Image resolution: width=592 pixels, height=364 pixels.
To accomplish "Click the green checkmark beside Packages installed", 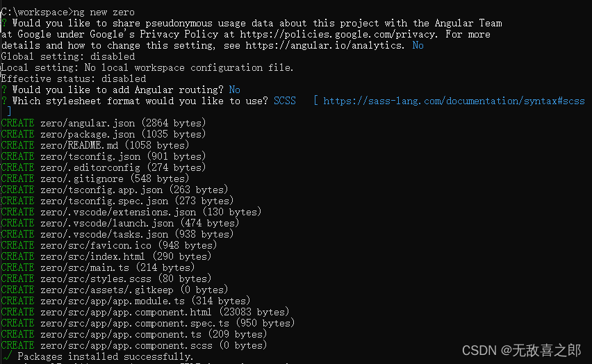I will pos(6,356).
